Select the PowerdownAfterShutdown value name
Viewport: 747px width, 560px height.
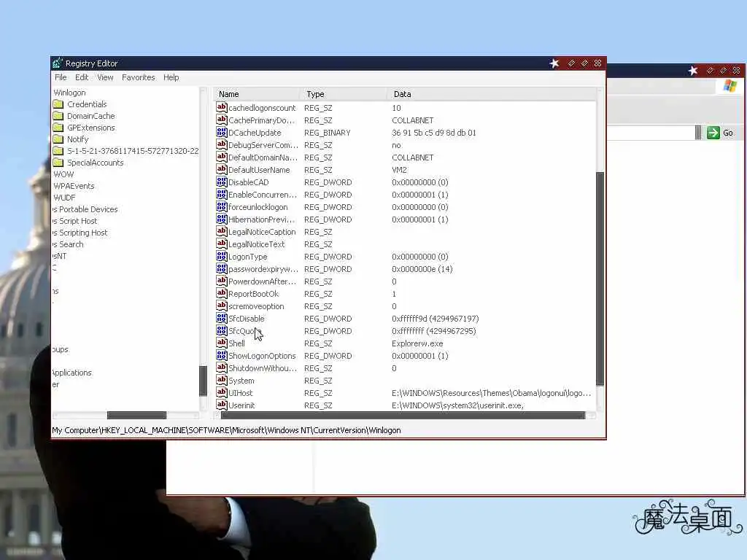tap(262, 281)
